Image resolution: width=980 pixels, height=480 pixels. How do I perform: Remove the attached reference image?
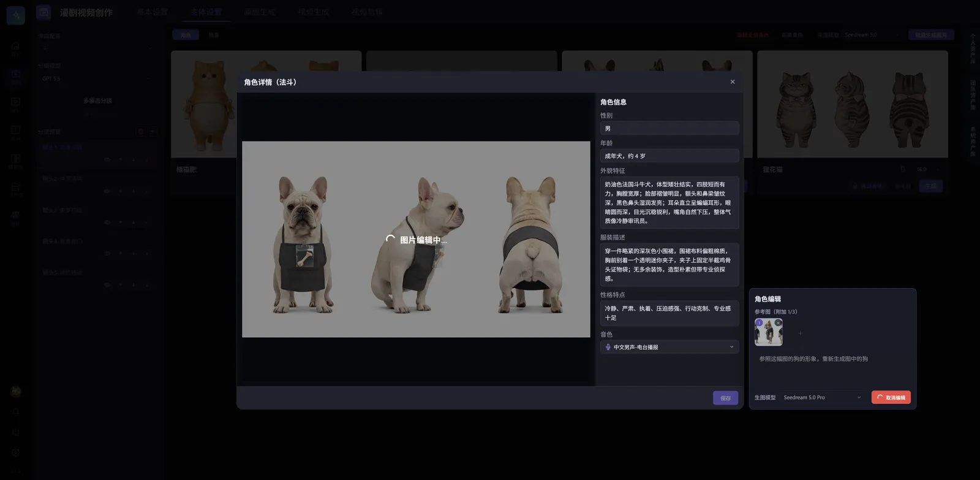coord(778,322)
